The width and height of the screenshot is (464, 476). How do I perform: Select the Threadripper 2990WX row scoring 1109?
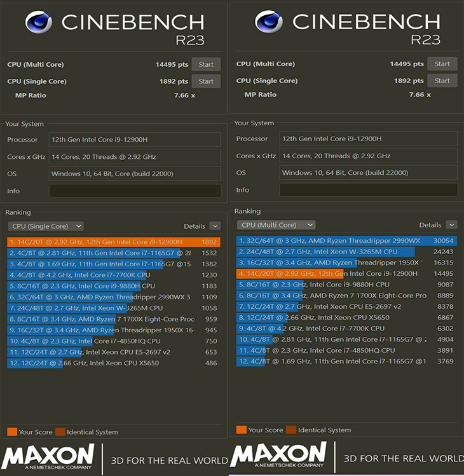point(114,297)
